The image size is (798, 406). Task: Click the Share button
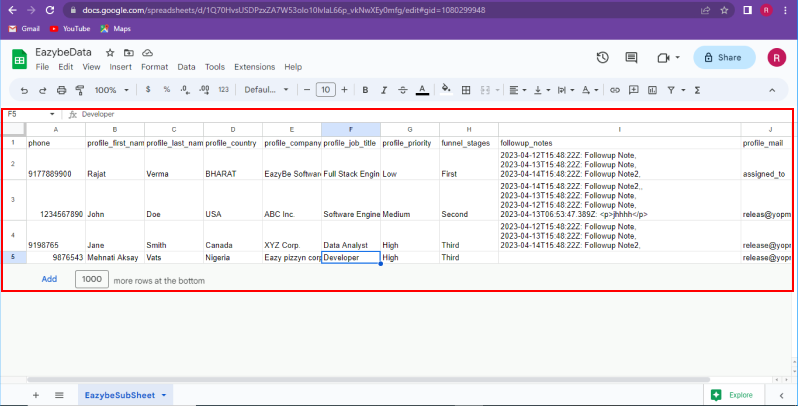(724, 57)
